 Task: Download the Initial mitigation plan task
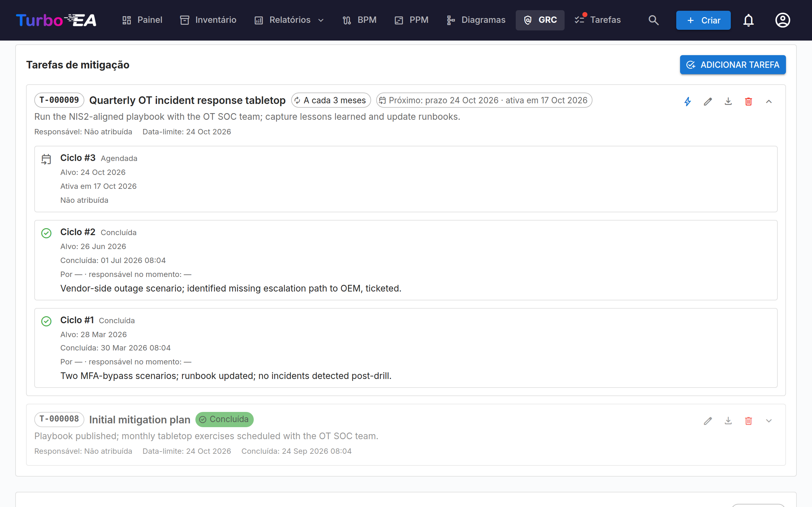pos(728,420)
